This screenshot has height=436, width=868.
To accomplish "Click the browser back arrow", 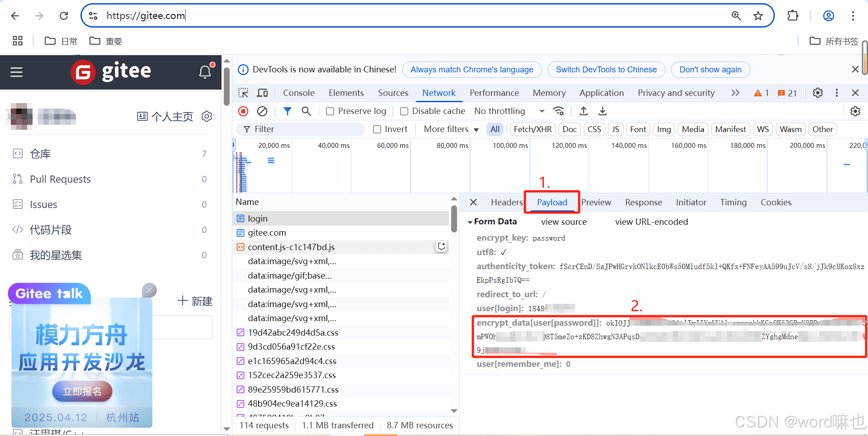I will click(x=15, y=16).
